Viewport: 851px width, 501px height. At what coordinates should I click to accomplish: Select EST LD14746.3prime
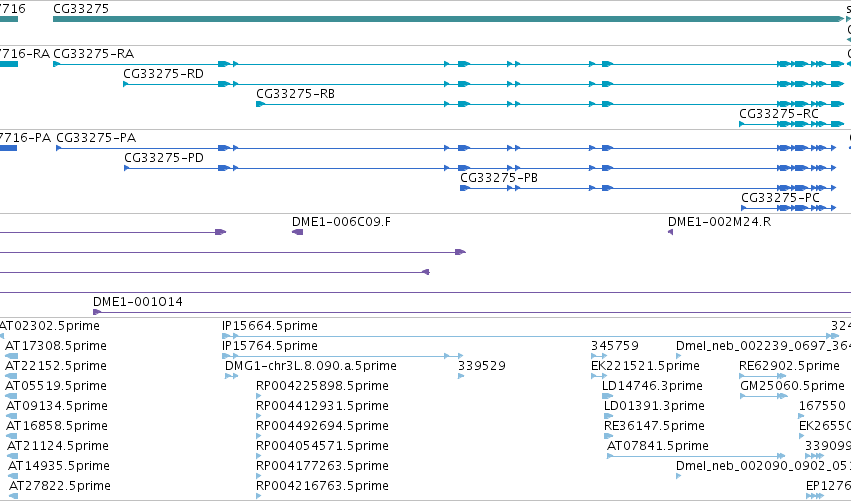(x=652, y=386)
